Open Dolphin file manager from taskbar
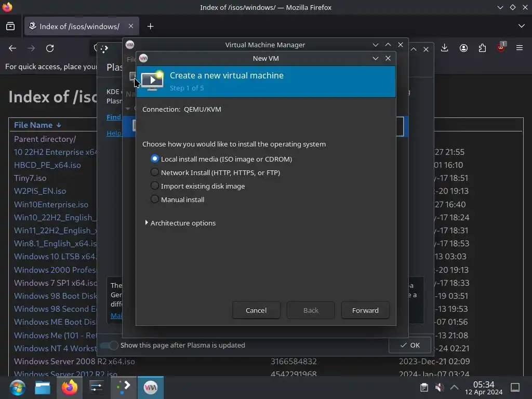This screenshot has height=399, width=532. tap(43, 388)
